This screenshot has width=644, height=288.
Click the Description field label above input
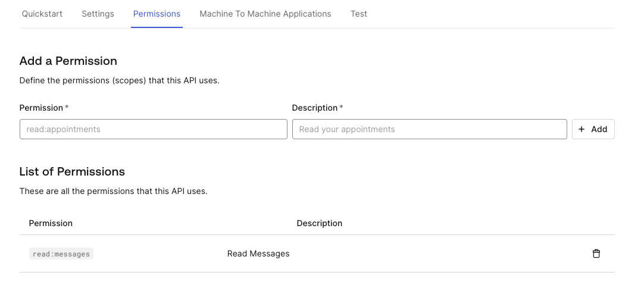(315, 108)
